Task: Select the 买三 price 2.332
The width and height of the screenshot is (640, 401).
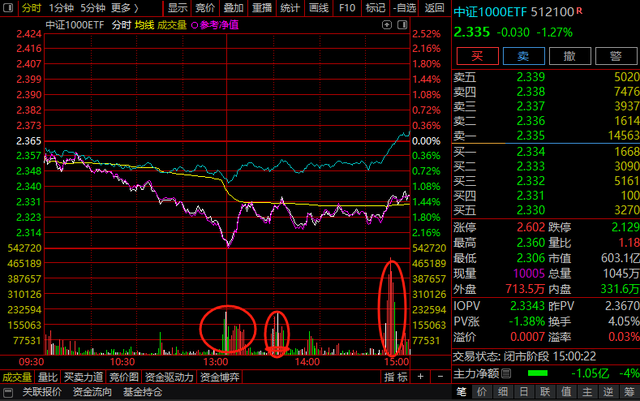Action: click(x=531, y=181)
